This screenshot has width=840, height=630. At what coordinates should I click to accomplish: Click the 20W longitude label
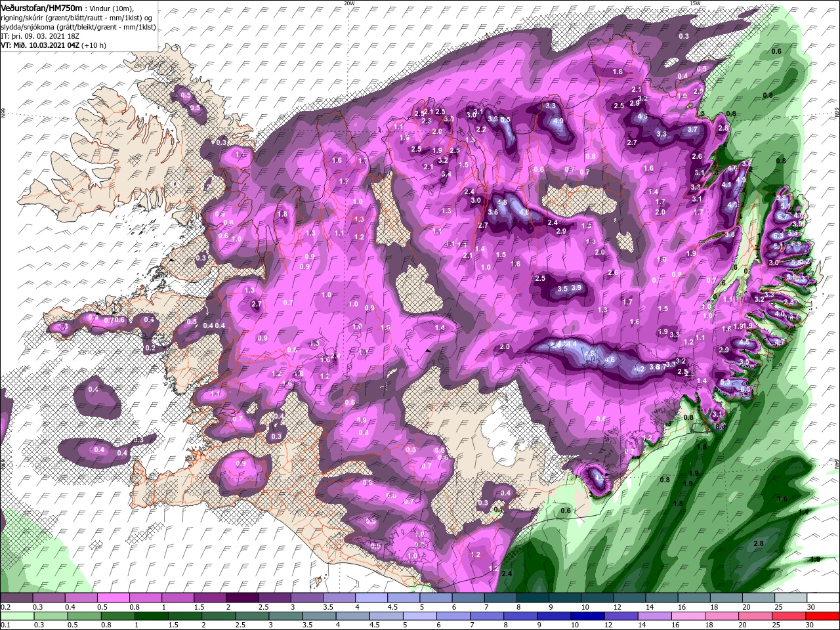(349, 3)
